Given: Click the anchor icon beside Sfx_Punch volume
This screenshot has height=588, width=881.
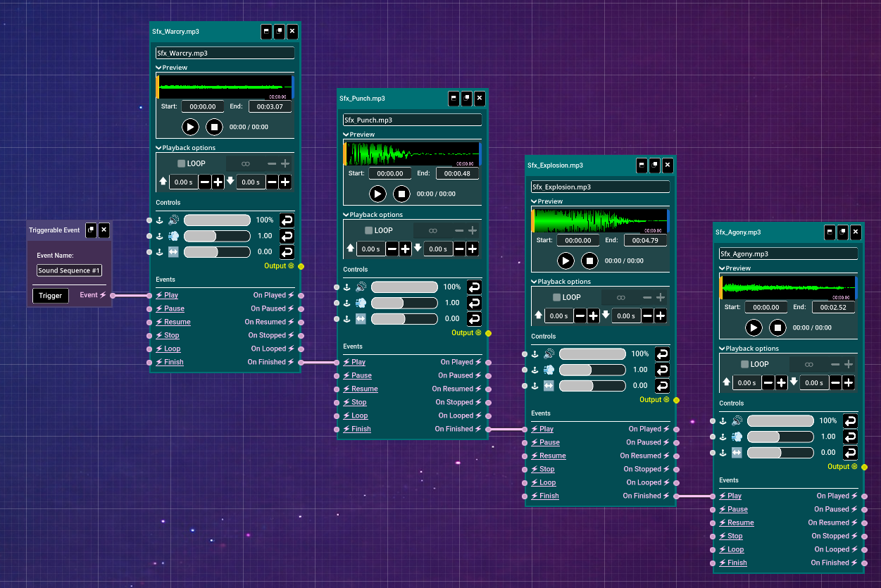Looking at the screenshot, I should [346, 287].
